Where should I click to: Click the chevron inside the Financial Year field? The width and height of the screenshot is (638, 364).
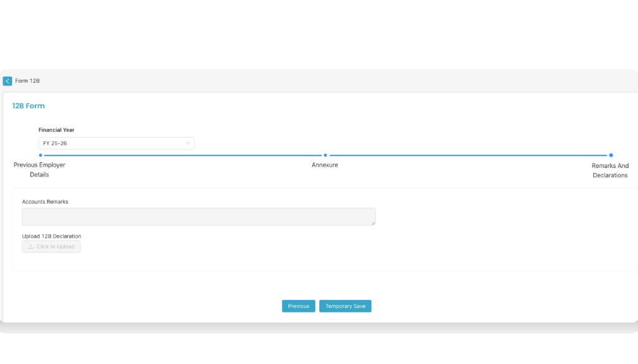188,143
